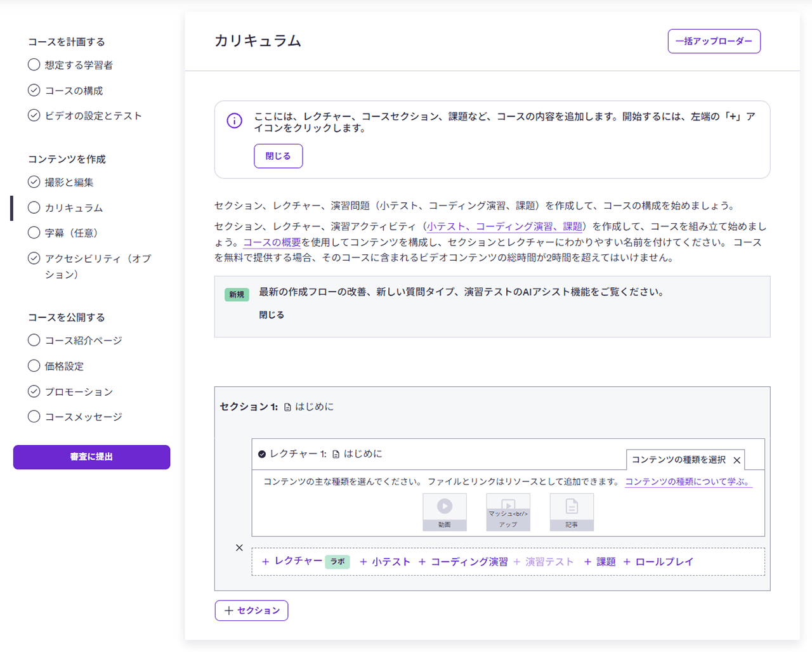Screen dimensions: 812x652
Task: Click the 一括アップローダー button
Action: 714,41
